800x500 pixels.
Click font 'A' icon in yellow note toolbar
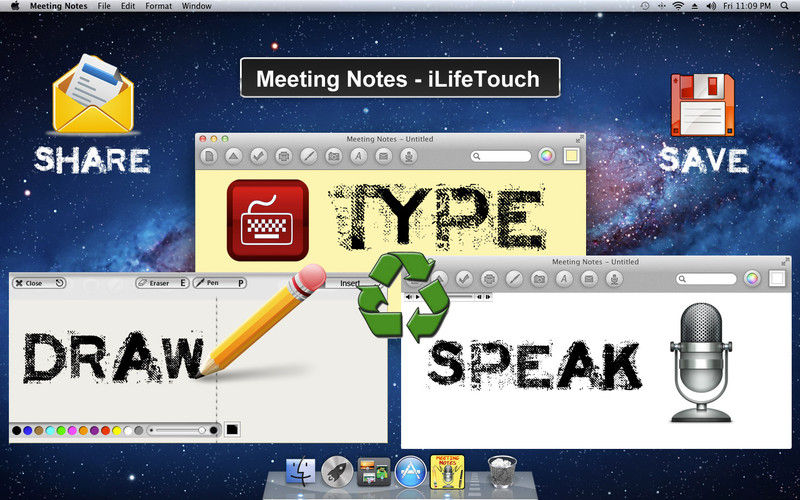pyautogui.click(x=359, y=156)
